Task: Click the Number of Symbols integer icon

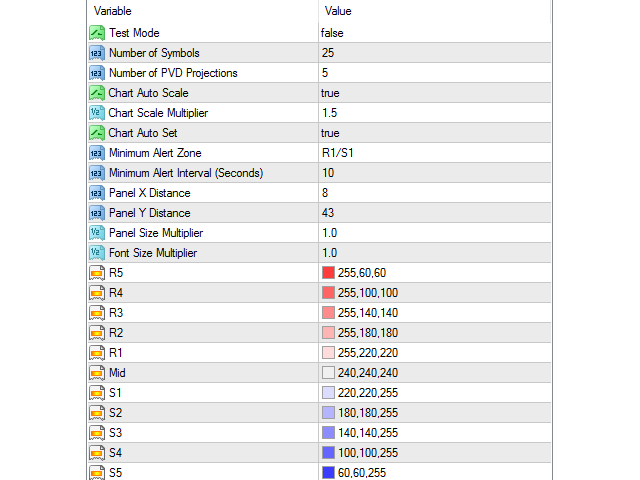Action: tap(97, 53)
